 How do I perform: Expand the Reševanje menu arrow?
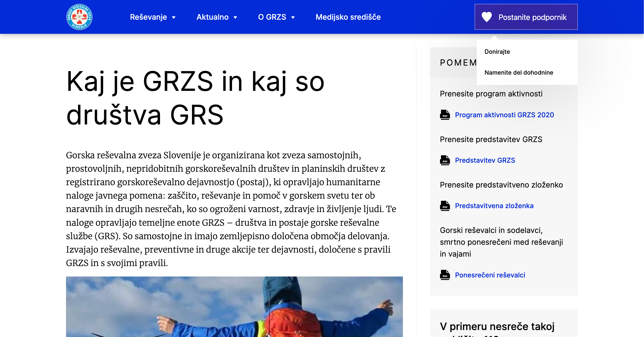[173, 17]
